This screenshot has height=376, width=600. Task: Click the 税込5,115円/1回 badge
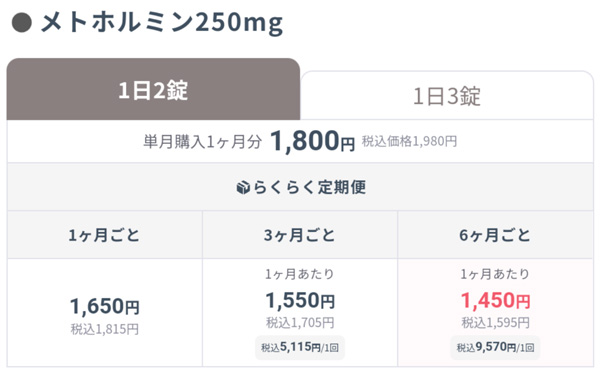pos(300,347)
